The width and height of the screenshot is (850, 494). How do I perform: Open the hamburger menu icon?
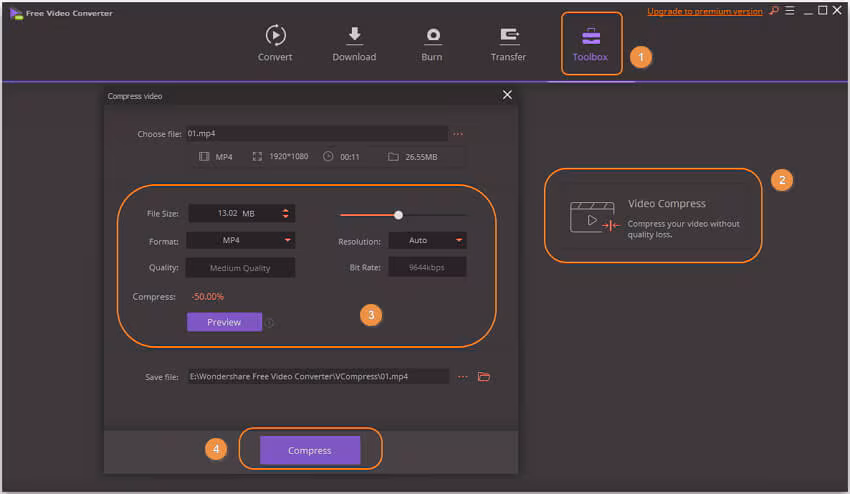pyautogui.click(x=790, y=11)
